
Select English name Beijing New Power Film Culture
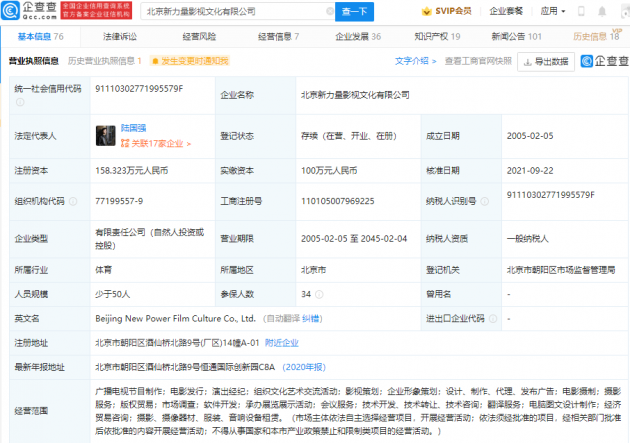click(176, 318)
